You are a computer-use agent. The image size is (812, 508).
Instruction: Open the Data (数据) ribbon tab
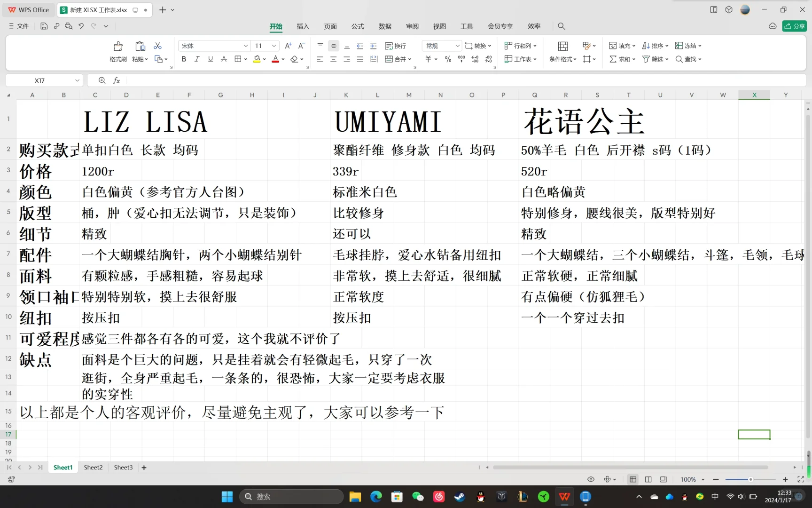coord(385,26)
